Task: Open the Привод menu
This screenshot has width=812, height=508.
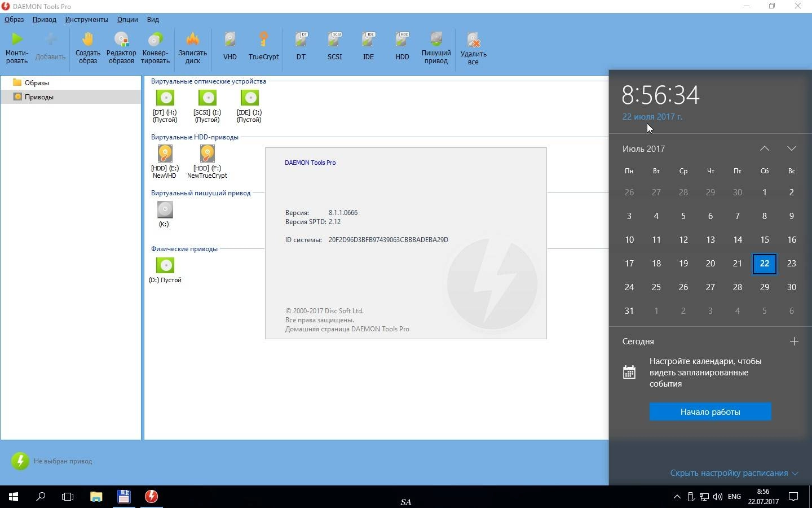Action: [45, 19]
